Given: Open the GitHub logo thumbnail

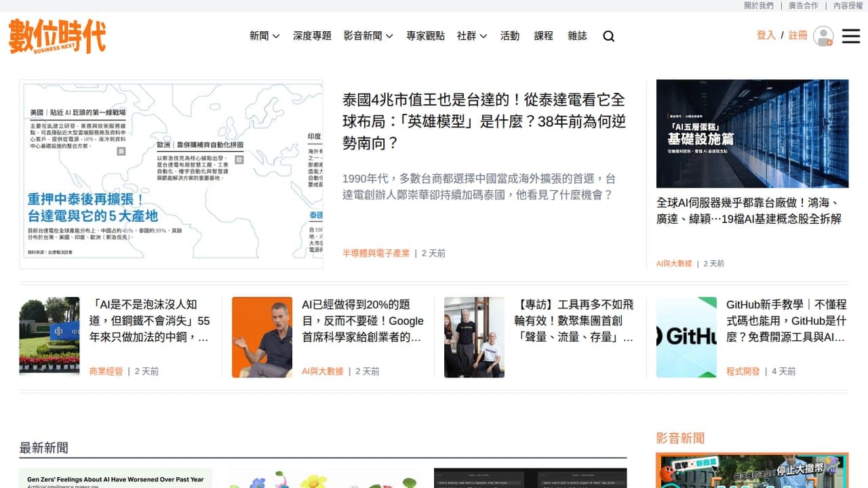Looking at the screenshot, I should [x=686, y=337].
